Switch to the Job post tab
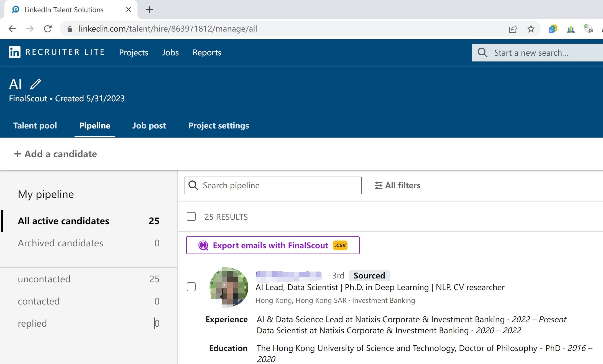603x364 pixels. 149,126
